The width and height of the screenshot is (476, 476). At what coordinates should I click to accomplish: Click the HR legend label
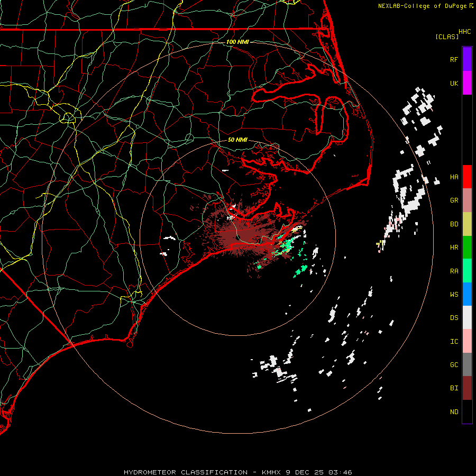click(x=454, y=248)
